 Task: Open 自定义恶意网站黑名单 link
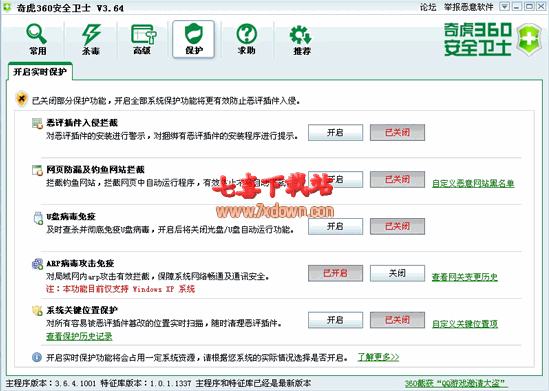pos(473,183)
